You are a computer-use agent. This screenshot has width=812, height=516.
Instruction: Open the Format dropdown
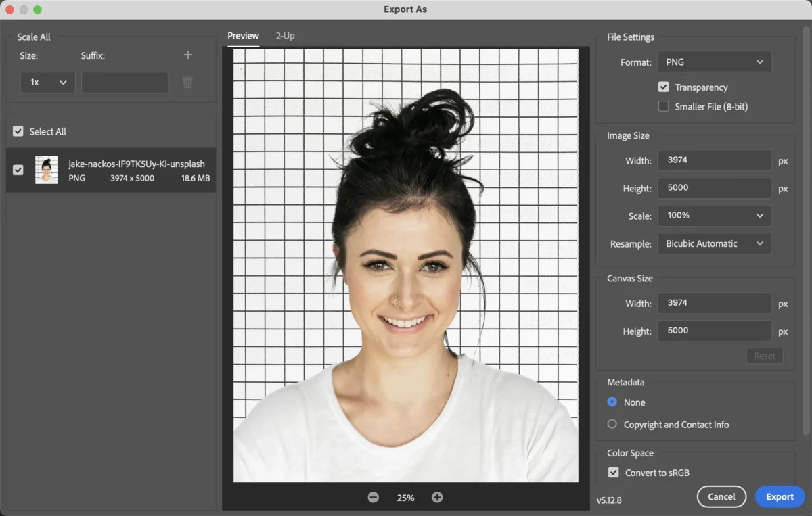pos(714,62)
